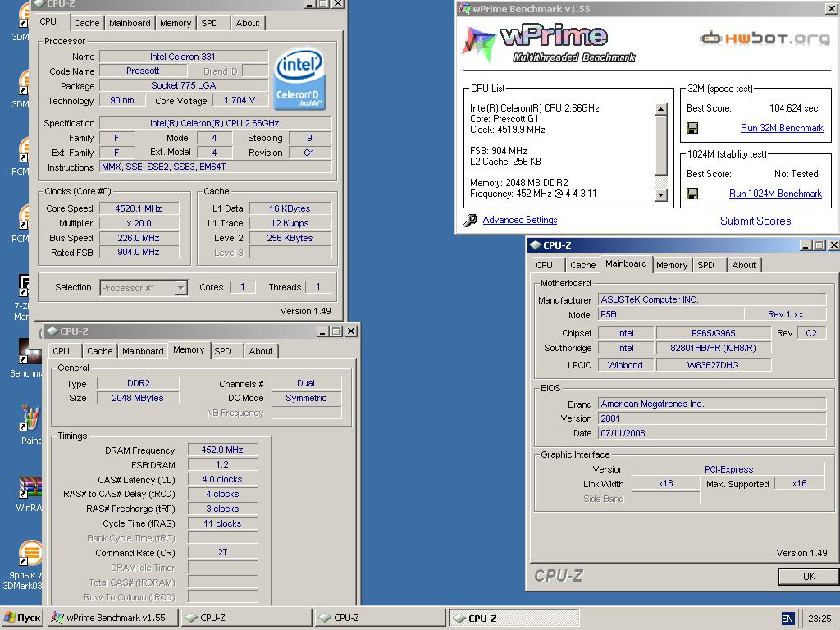Click the wPrime colorful logo icon
The width and height of the screenshot is (840, 630).
478,43
